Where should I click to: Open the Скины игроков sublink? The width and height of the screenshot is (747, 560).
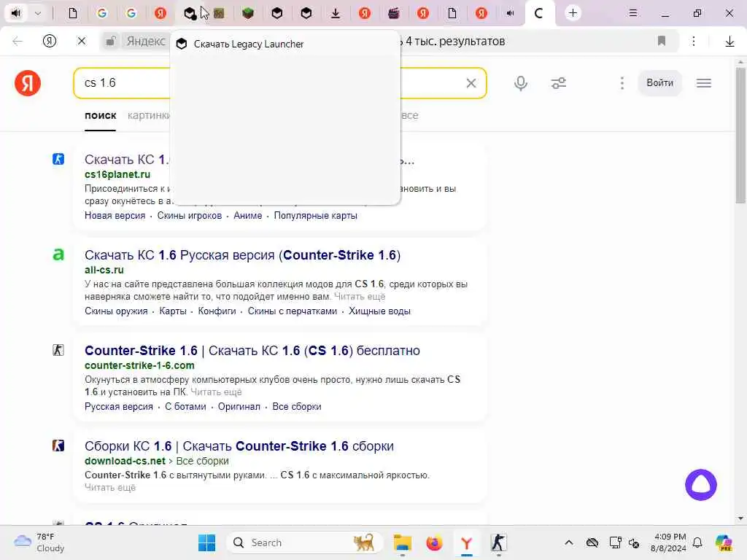(190, 215)
